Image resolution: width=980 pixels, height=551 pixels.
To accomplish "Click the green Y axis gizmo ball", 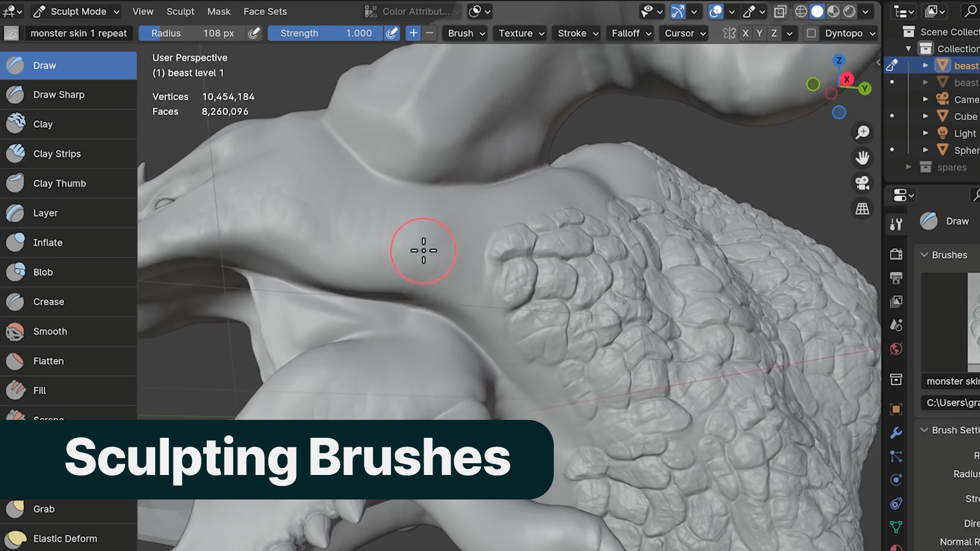I will click(865, 88).
